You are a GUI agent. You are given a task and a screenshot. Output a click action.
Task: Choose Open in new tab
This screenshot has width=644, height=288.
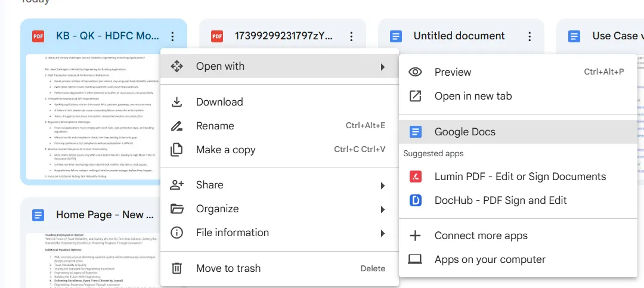[518, 96]
